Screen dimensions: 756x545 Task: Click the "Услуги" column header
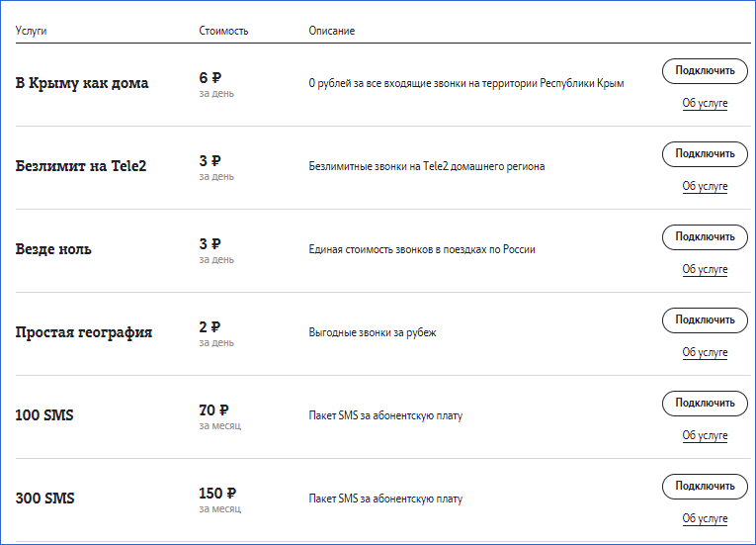[x=31, y=31]
